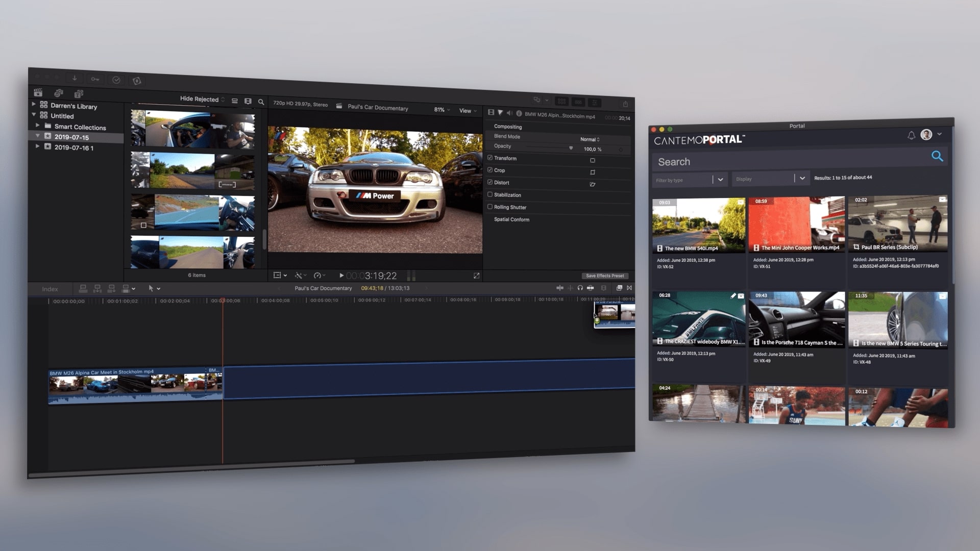Toggle filmstrip clip appearance icon

tap(248, 102)
